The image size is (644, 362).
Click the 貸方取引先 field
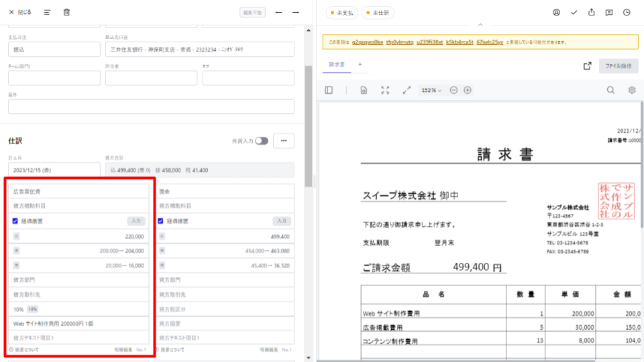coord(225,295)
